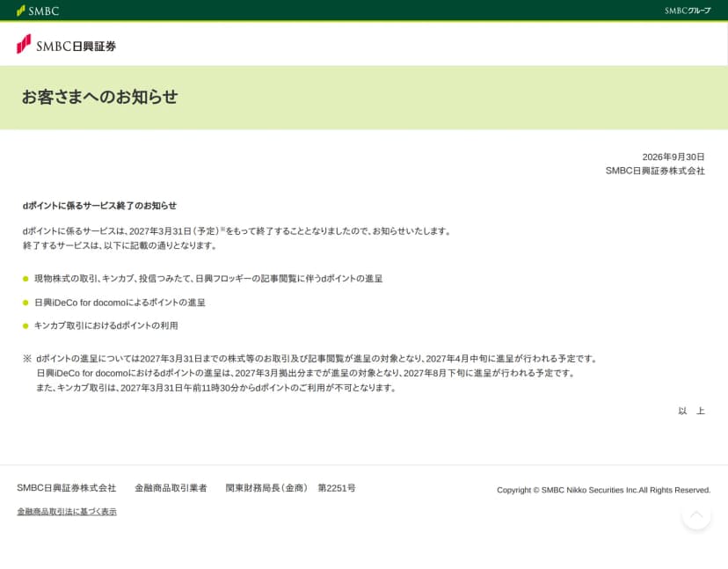
Task: Click the sentence 終了するサービスは、以下に記載の通り
Action: coord(120,245)
